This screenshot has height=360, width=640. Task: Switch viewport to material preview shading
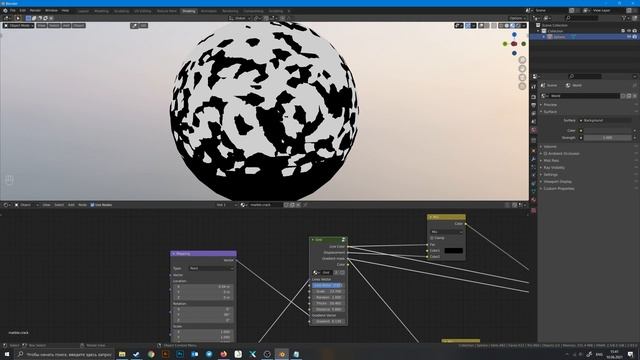tap(513, 26)
